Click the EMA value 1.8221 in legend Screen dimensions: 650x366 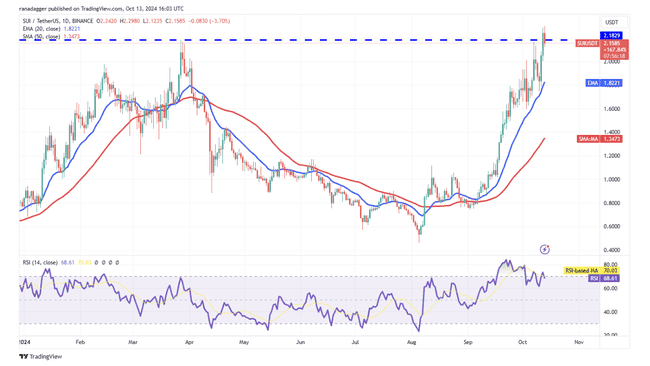[72, 29]
